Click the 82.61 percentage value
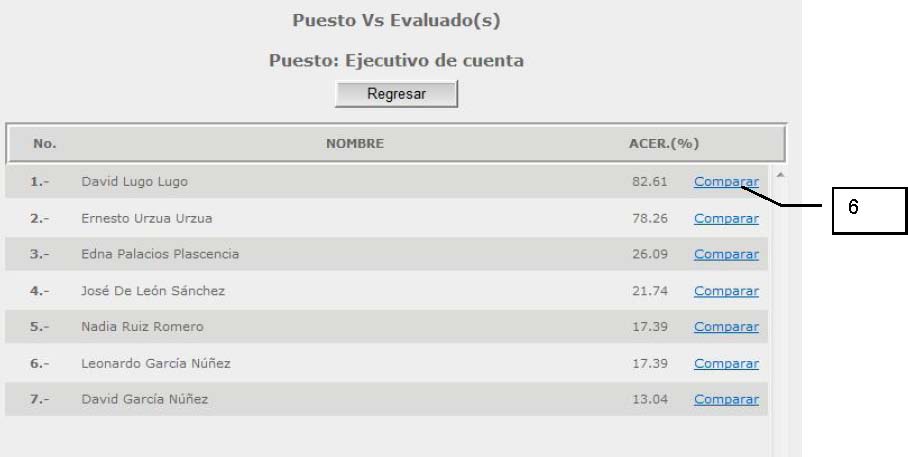908x457 pixels. pos(650,182)
